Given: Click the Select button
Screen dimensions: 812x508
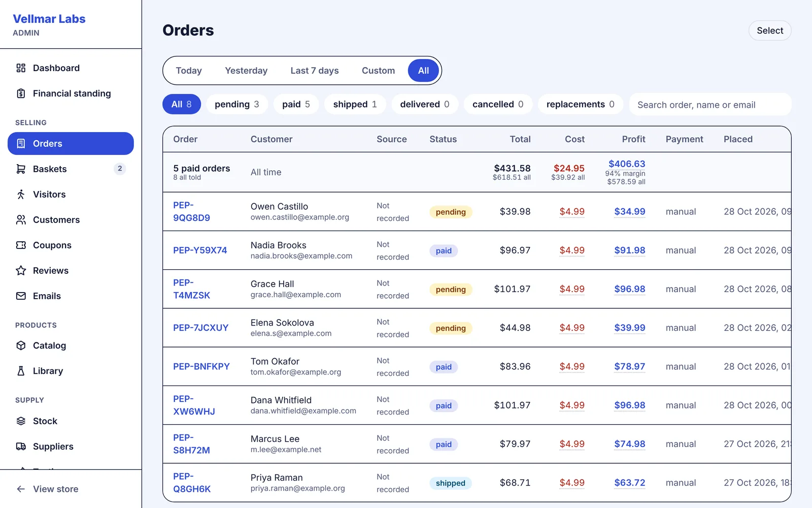Looking at the screenshot, I should (770, 30).
